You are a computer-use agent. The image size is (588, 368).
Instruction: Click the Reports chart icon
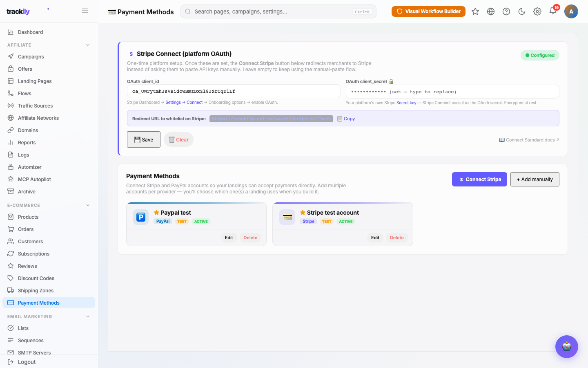pos(11,142)
